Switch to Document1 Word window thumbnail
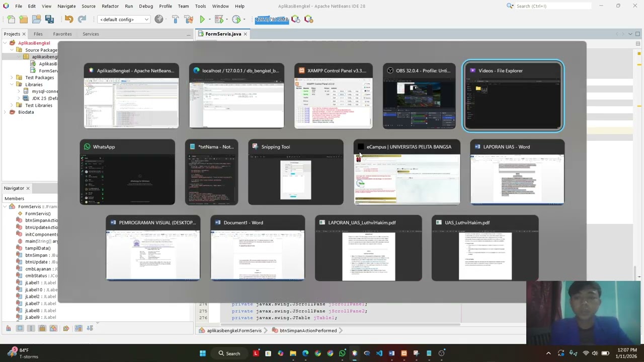This screenshot has width=644, height=362. pyautogui.click(x=258, y=248)
